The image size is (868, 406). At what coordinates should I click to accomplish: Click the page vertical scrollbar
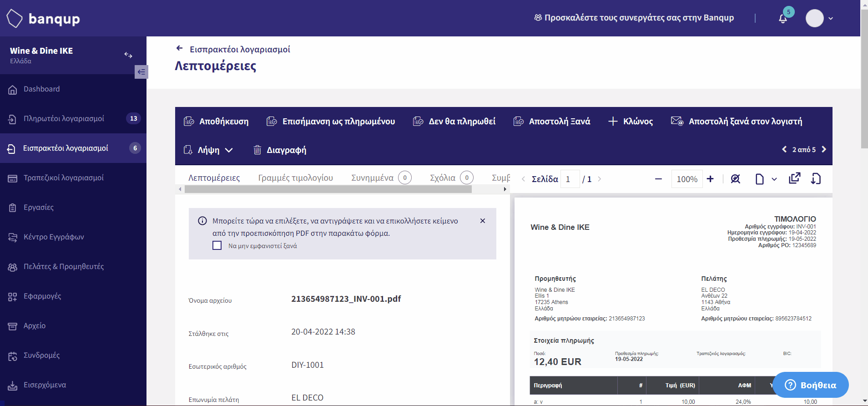pos(864,78)
